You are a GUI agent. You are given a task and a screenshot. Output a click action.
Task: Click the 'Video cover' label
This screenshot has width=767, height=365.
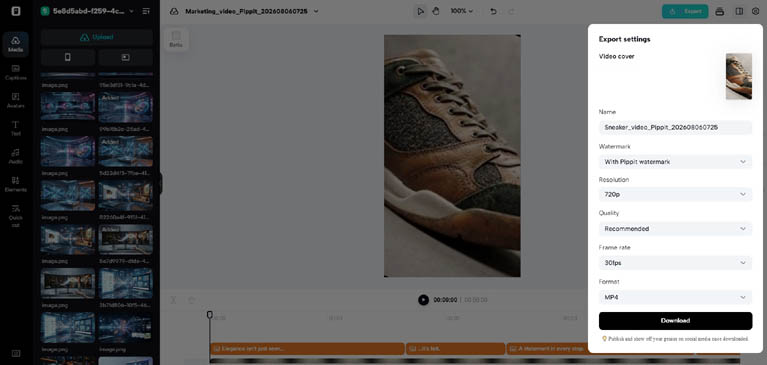[616, 56]
